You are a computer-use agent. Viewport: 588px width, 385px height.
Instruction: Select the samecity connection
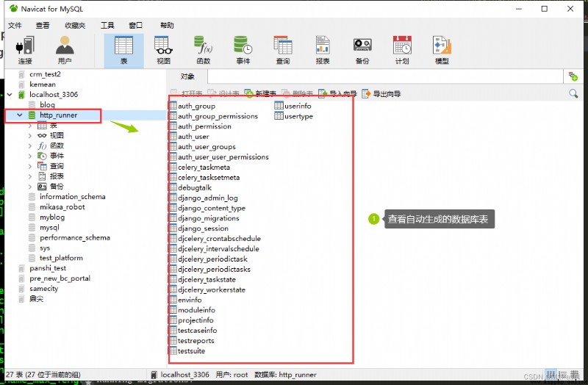44,288
